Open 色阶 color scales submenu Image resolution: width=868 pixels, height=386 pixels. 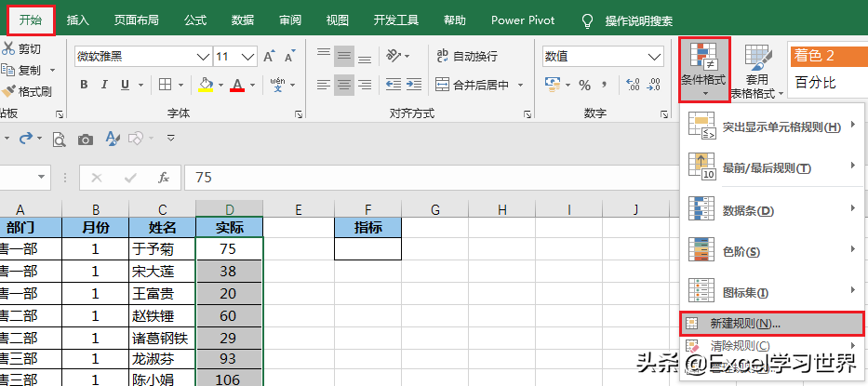(771, 251)
